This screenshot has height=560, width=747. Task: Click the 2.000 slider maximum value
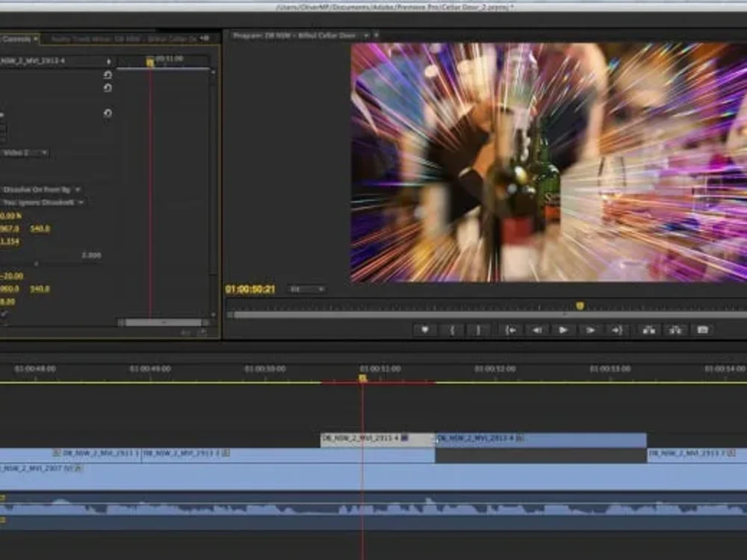tap(91, 255)
